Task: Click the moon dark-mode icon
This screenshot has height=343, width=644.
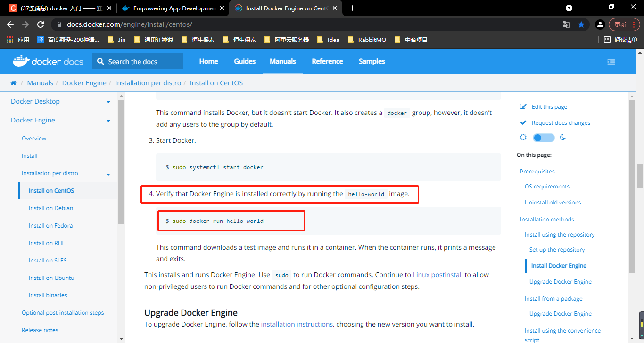Action: tap(562, 137)
